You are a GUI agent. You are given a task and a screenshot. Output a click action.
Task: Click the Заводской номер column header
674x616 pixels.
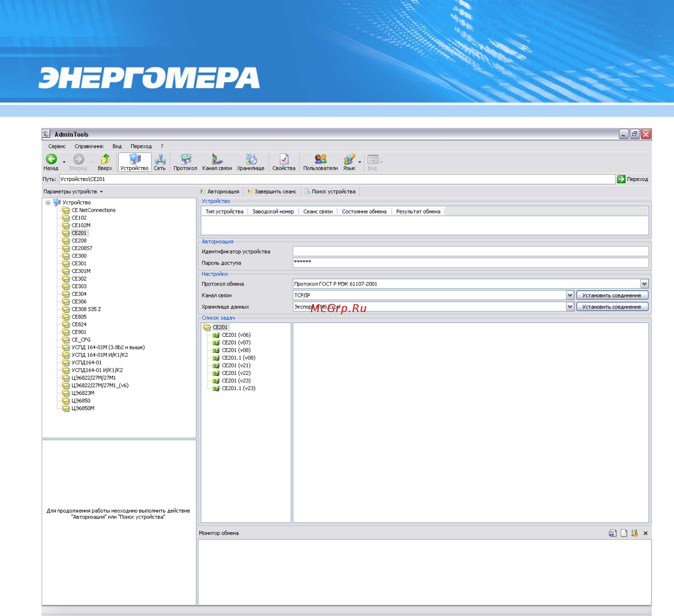click(x=273, y=211)
